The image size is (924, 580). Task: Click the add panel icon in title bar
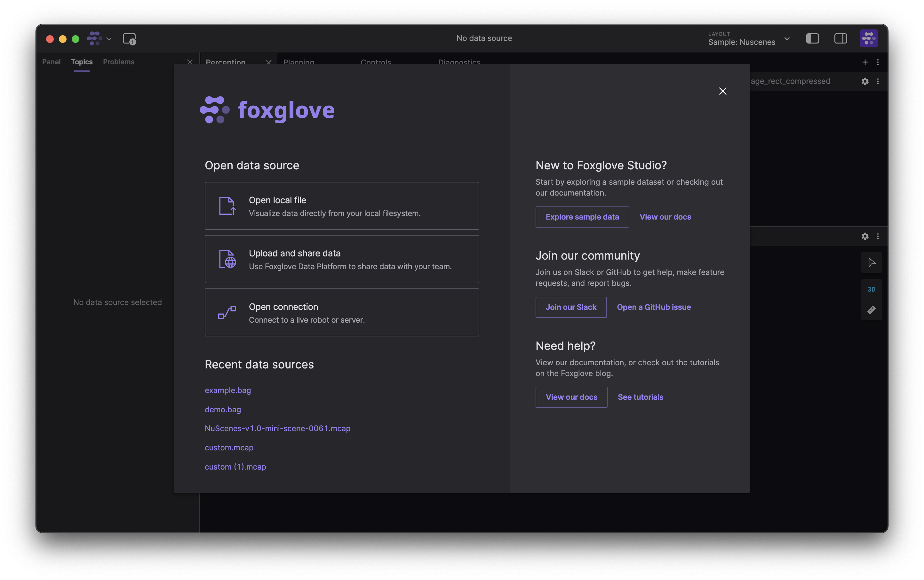click(130, 39)
